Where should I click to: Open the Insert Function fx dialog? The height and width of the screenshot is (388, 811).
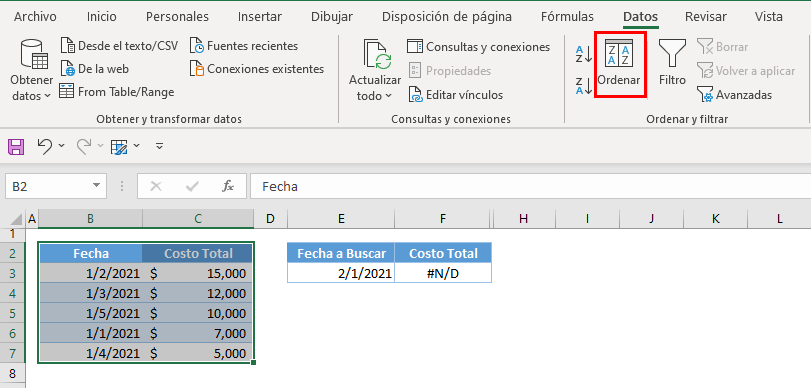[x=228, y=186]
